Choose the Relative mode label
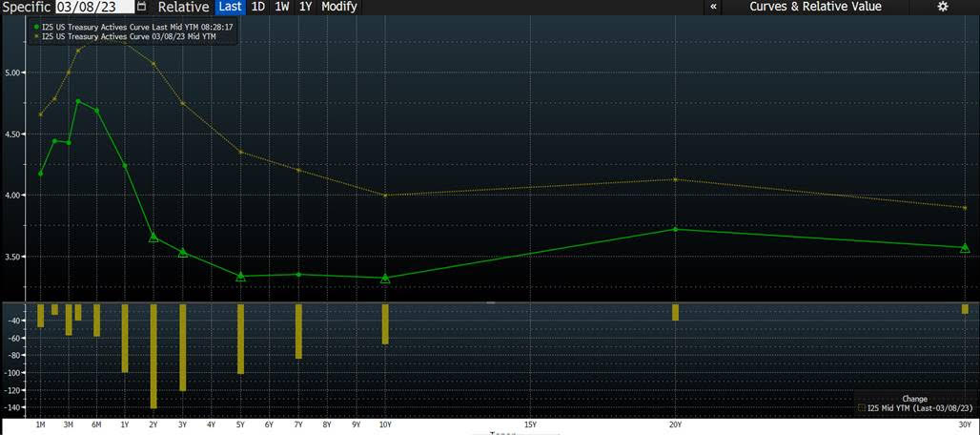Screen dimensions: 980x435 (183, 7)
